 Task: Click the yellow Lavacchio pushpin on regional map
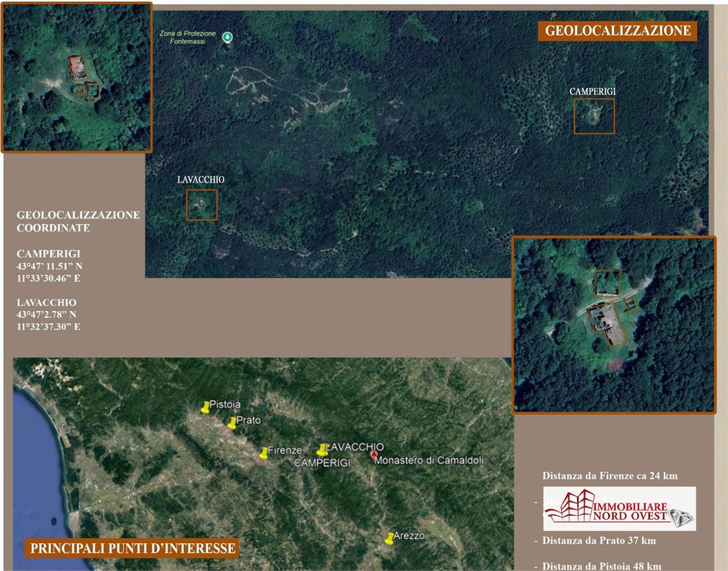(322, 449)
